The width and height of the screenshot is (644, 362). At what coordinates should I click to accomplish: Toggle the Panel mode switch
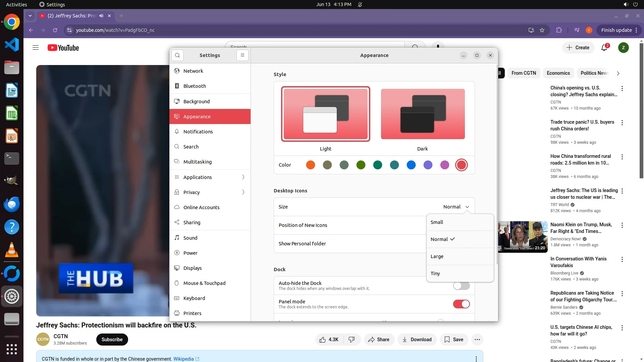(461, 304)
